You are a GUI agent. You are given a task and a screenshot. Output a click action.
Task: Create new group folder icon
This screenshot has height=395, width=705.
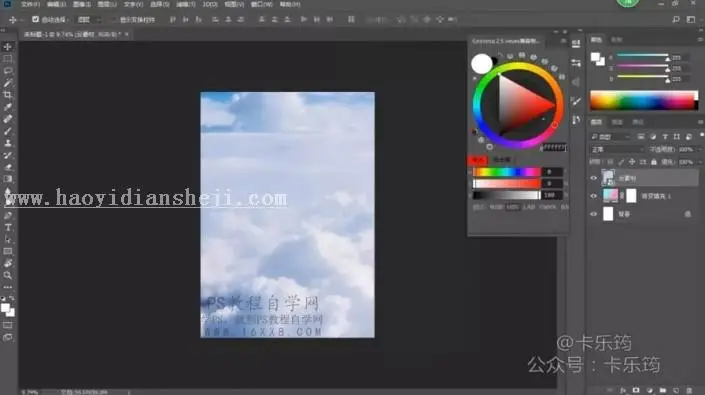coord(663,391)
